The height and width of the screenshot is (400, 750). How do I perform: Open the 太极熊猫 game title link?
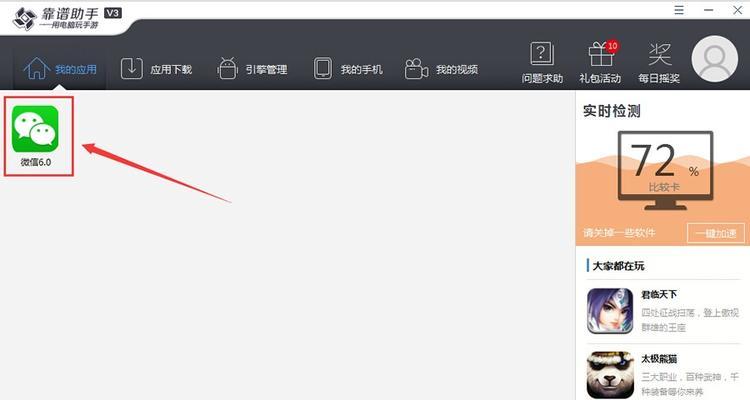pos(659,358)
